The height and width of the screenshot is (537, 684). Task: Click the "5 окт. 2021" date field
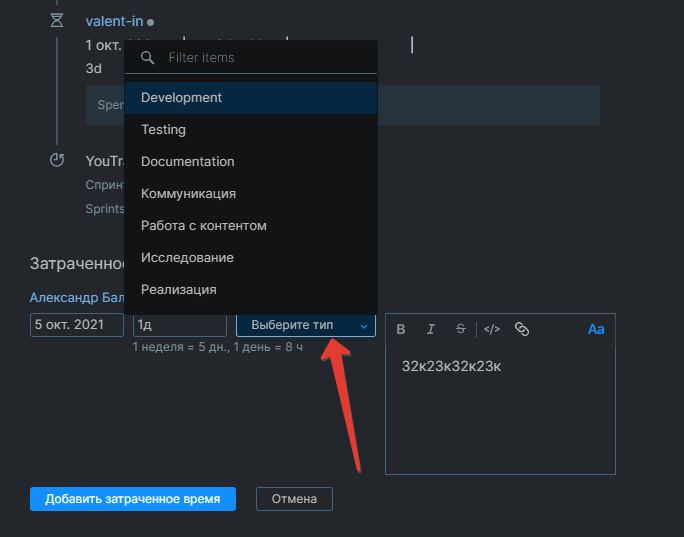tap(77, 325)
